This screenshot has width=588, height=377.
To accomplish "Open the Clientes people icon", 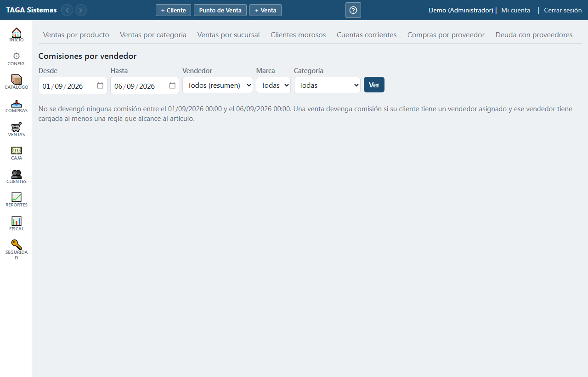I will pyautogui.click(x=17, y=174).
